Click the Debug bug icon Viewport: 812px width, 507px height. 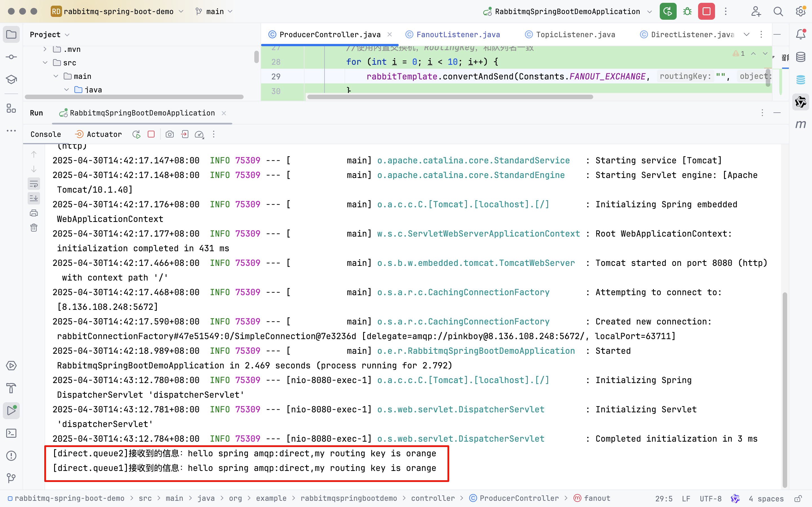coord(687,11)
